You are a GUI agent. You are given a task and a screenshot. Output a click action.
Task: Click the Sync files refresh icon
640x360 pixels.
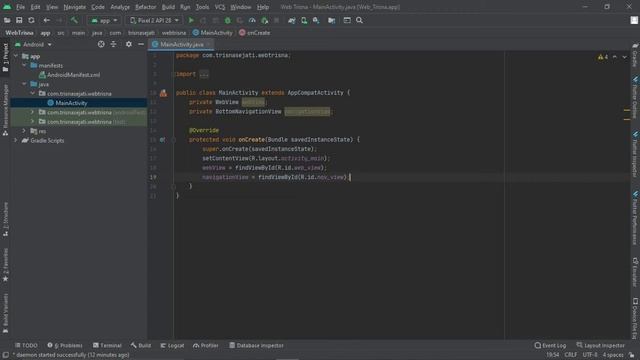31,20
